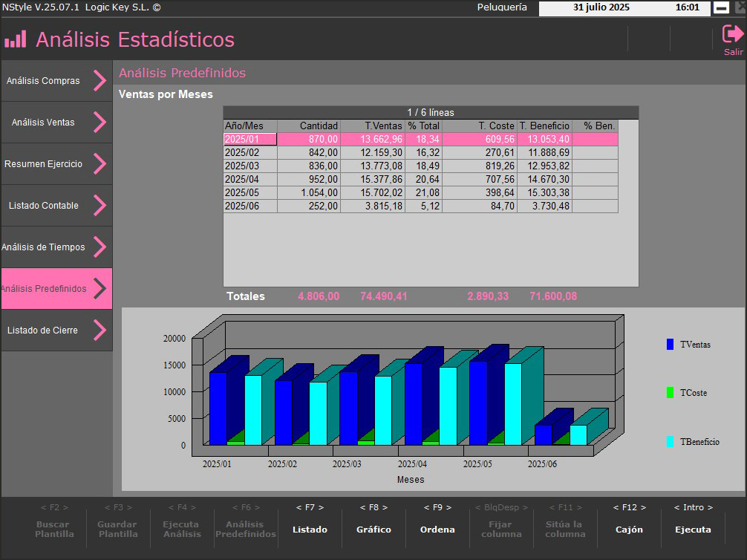
Task: Click the Salir exit icon
Action: click(732, 35)
